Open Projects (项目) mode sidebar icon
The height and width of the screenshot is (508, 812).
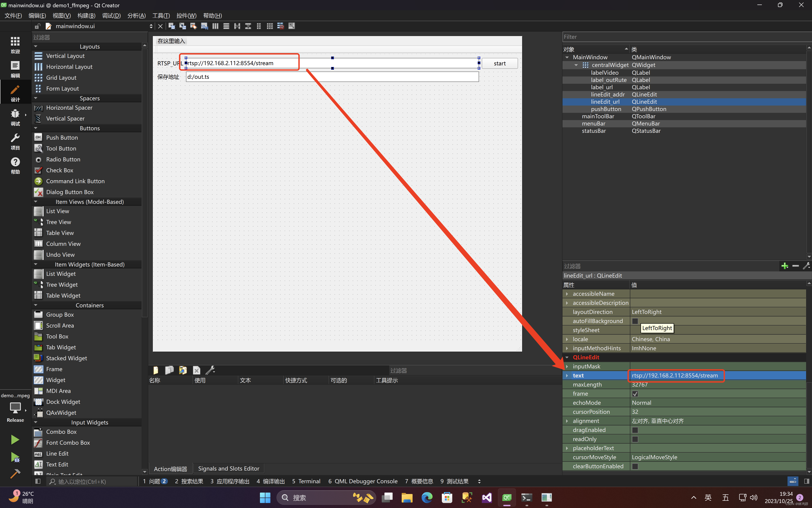click(x=15, y=141)
